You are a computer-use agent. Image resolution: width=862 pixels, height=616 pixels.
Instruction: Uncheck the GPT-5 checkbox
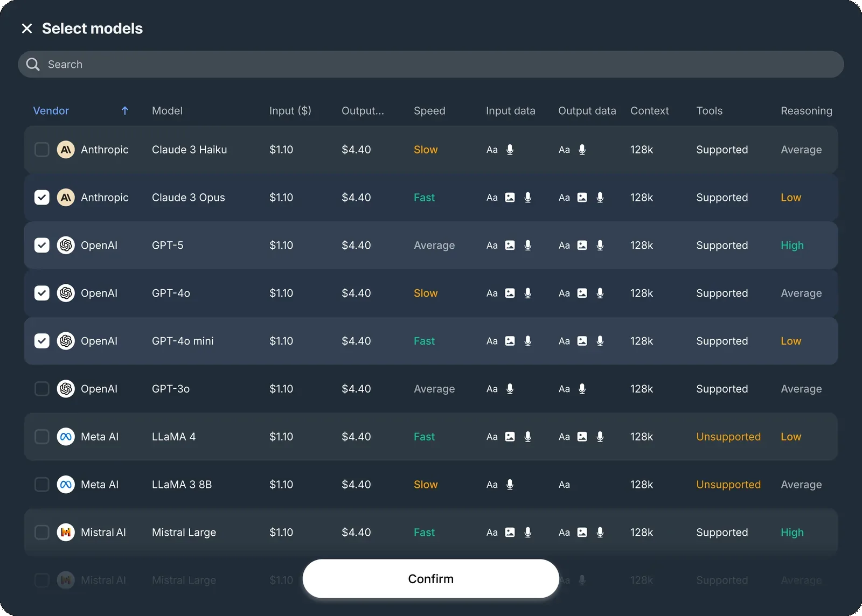point(42,246)
